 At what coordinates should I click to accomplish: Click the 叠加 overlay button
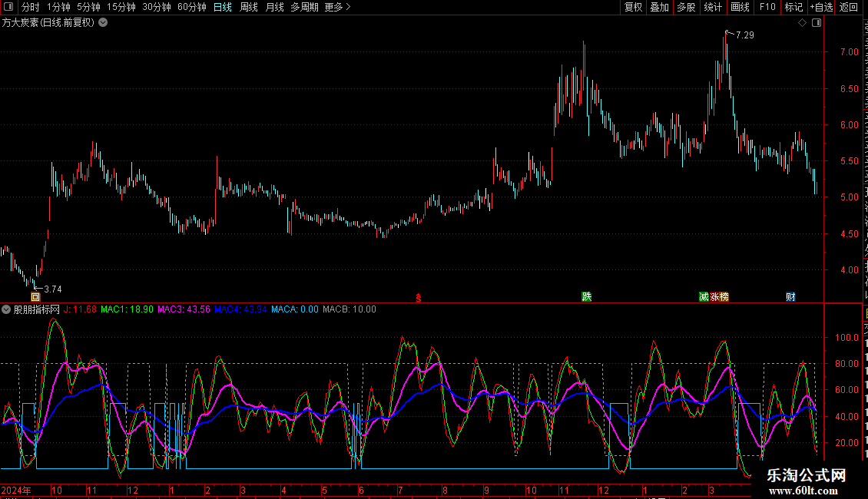(x=659, y=7)
